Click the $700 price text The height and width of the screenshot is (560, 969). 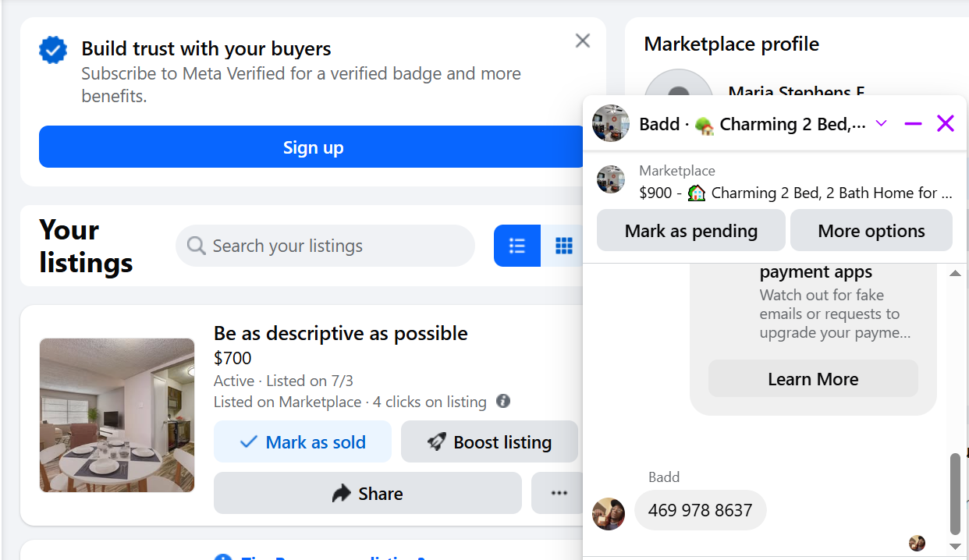(x=232, y=358)
